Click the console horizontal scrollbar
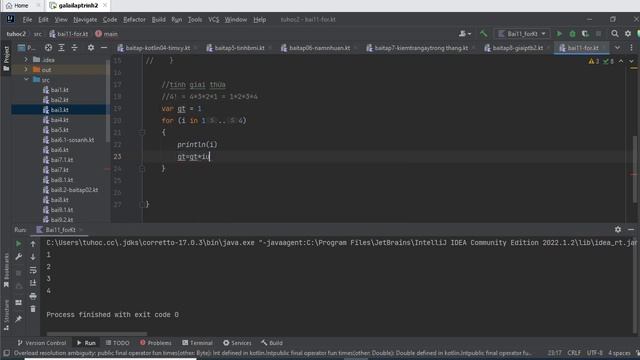 [x=96, y=333]
